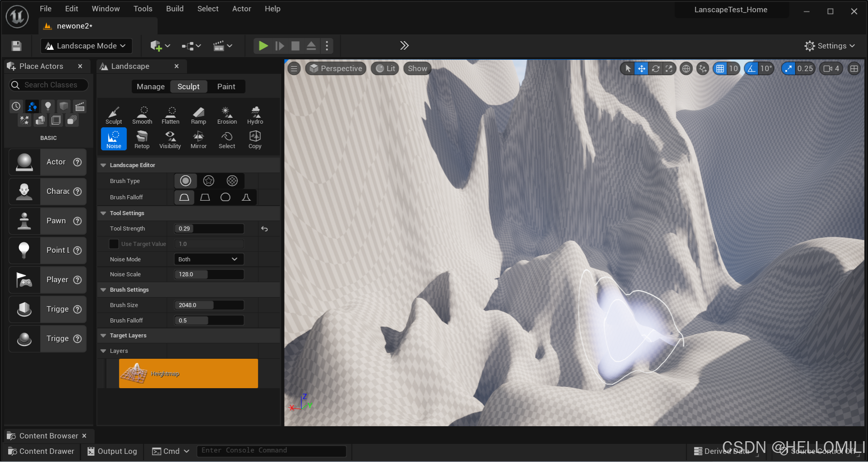The height and width of the screenshot is (462, 868).
Task: Toggle rotation snapping on or off
Action: click(752, 69)
